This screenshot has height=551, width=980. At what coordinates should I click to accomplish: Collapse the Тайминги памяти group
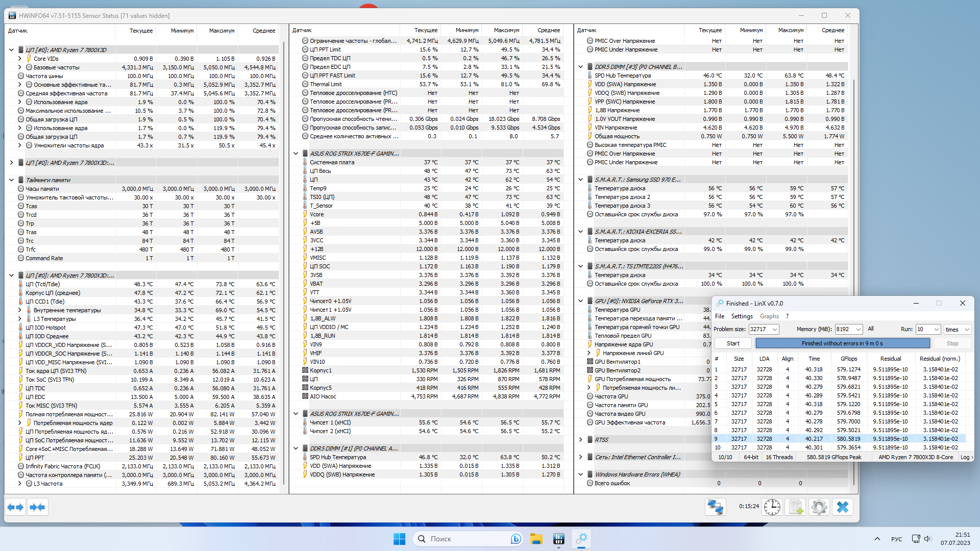pyautogui.click(x=11, y=180)
